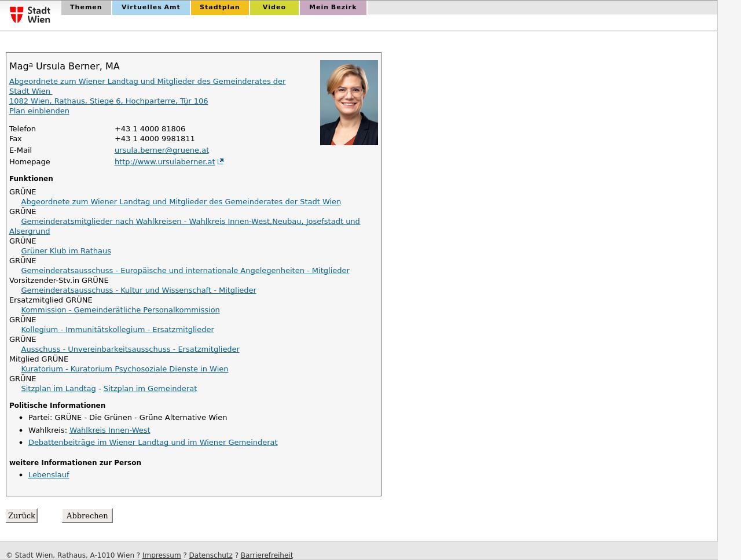Open Funktionen link Abgeordnete zum Wiener Landtag
The width and height of the screenshot is (741, 560).
pyautogui.click(x=181, y=202)
